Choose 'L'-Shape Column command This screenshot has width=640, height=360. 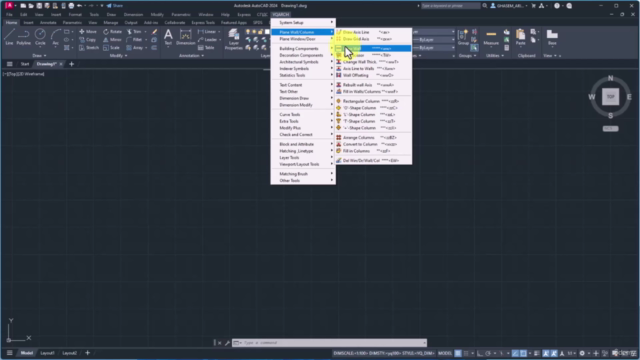tap(373, 114)
